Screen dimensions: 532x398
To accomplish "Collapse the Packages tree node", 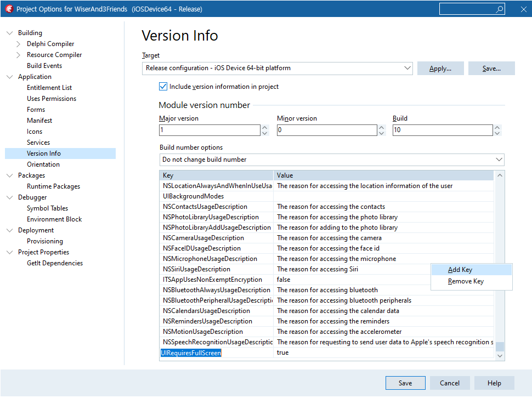I will [x=9, y=175].
